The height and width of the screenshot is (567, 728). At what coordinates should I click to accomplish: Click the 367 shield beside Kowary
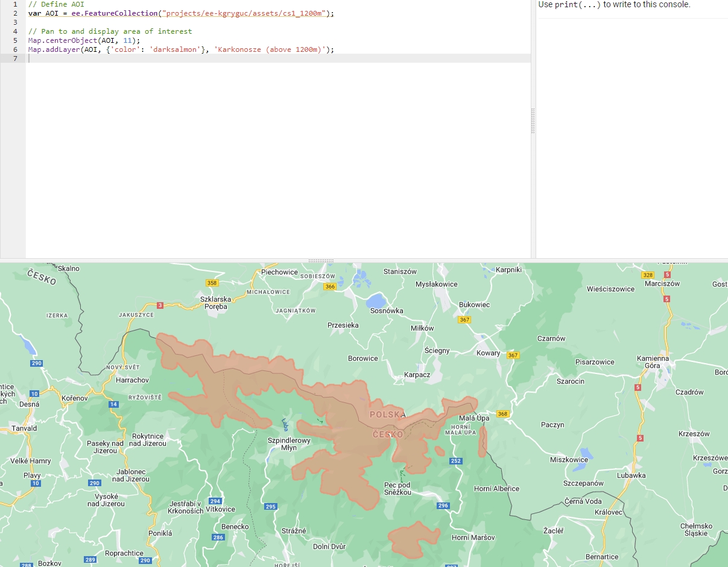pyautogui.click(x=513, y=355)
